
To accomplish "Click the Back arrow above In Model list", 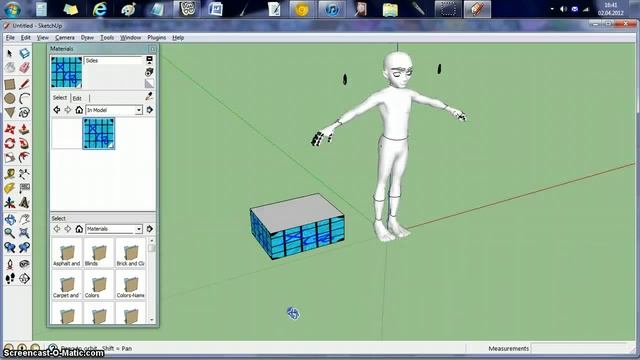I will [57, 110].
